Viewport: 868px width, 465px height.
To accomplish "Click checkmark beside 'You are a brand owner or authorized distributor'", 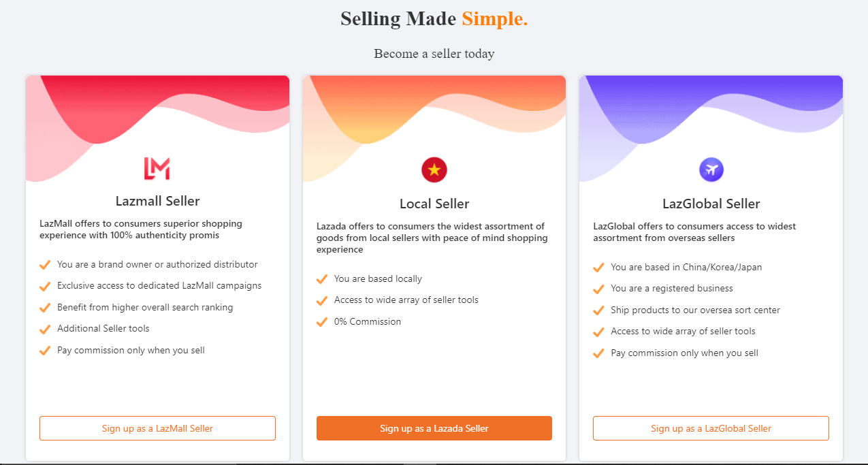I will [44, 264].
